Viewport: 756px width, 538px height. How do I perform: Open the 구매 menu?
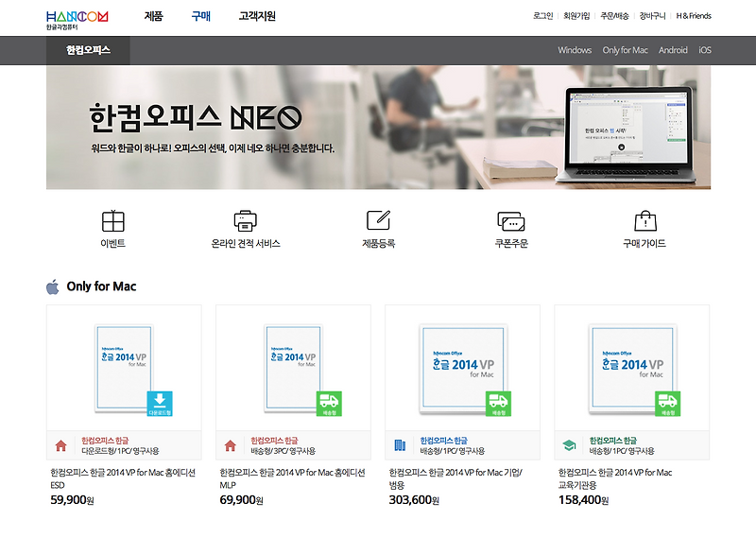click(x=200, y=16)
